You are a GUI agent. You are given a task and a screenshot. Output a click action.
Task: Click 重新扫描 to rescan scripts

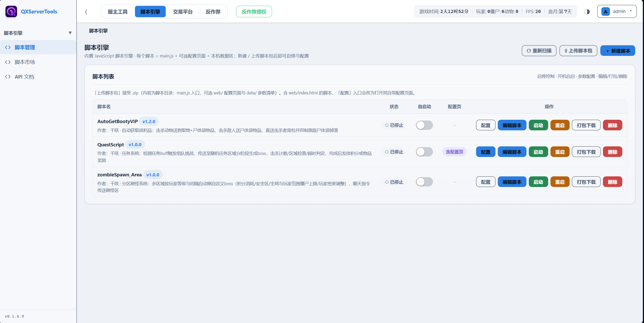click(539, 51)
